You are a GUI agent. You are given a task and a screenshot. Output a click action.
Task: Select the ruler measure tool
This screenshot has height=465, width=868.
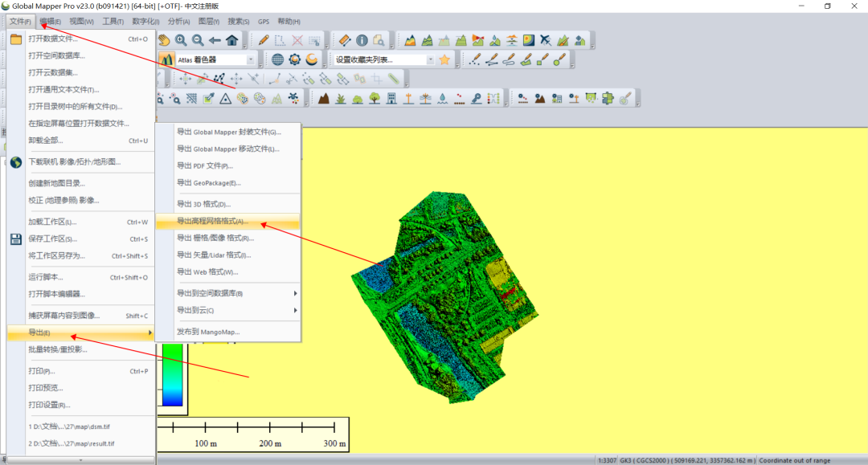[344, 40]
